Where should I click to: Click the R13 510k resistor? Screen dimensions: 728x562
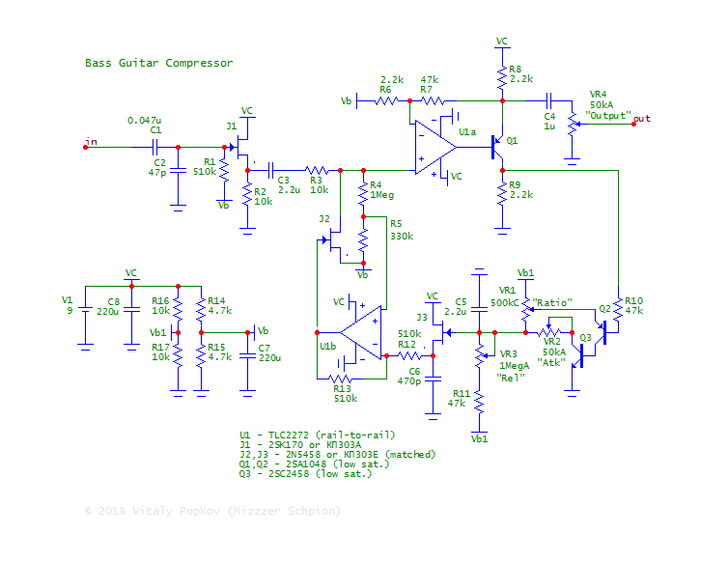point(343,379)
